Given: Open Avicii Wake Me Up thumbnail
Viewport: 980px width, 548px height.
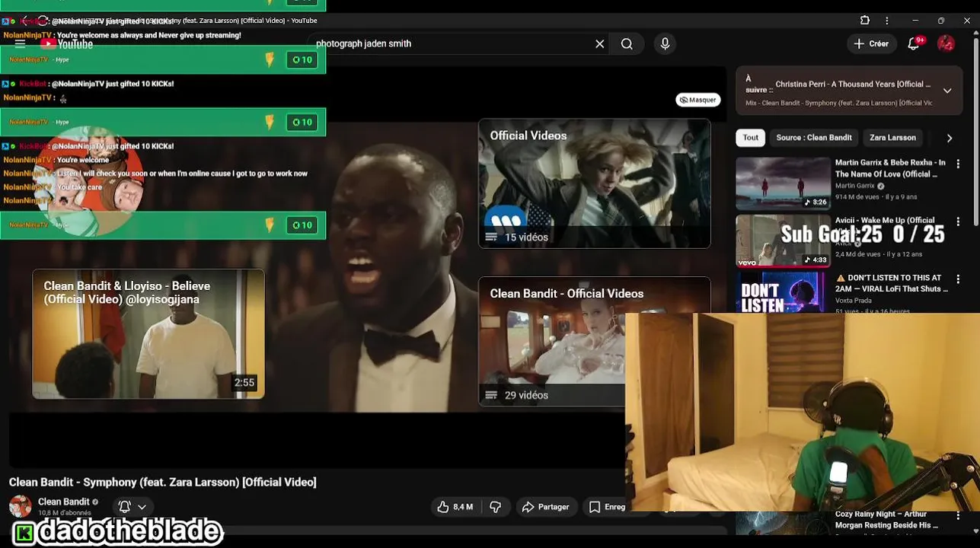Looking at the screenshot, I should [x=783, y=241].
